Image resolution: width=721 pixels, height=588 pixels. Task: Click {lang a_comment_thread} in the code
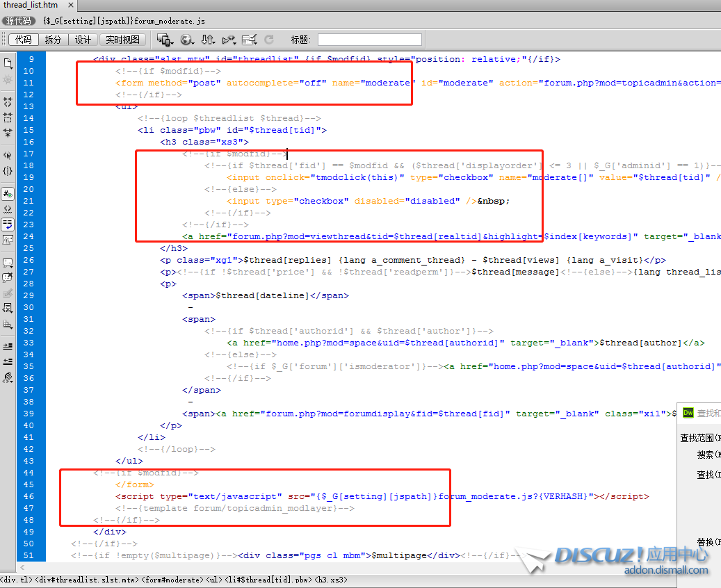pos(402,260)
